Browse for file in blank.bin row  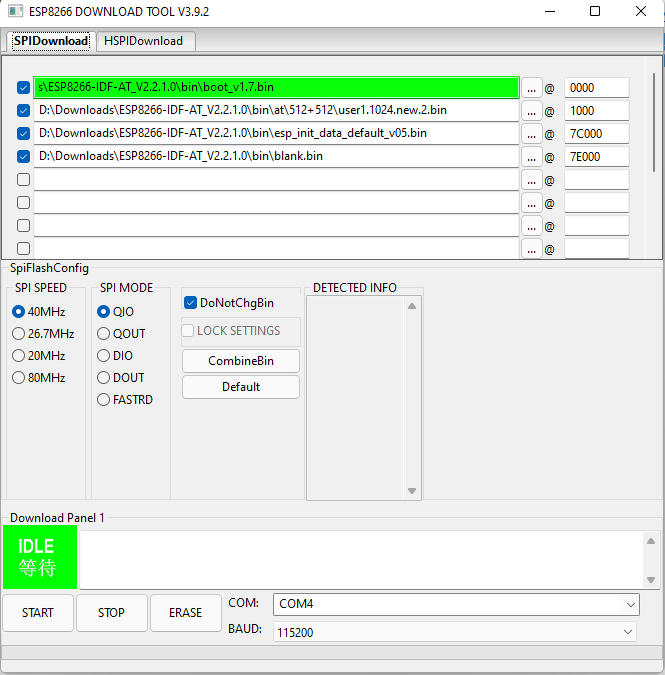click(x=532, y=157)
